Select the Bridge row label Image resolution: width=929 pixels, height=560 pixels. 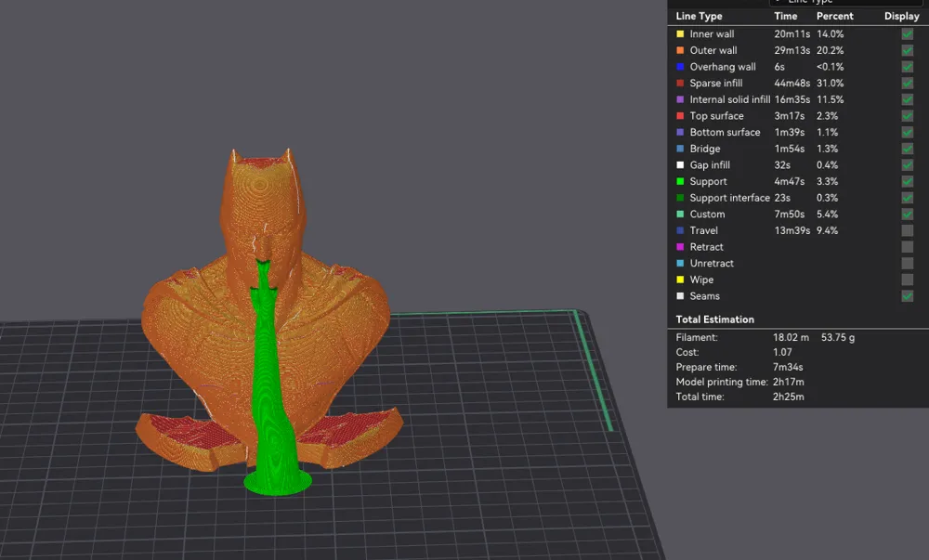[x=704, y=150]
